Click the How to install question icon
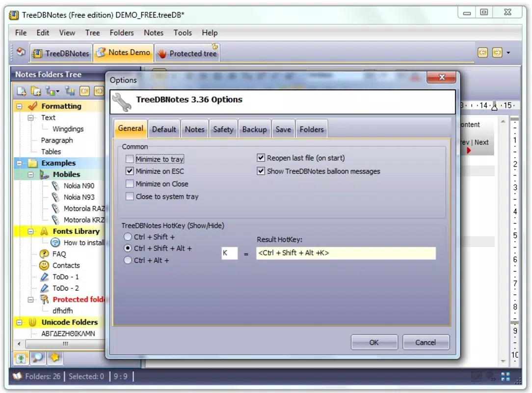The width and height of the screenshot is (532, 393). [55, 243]
